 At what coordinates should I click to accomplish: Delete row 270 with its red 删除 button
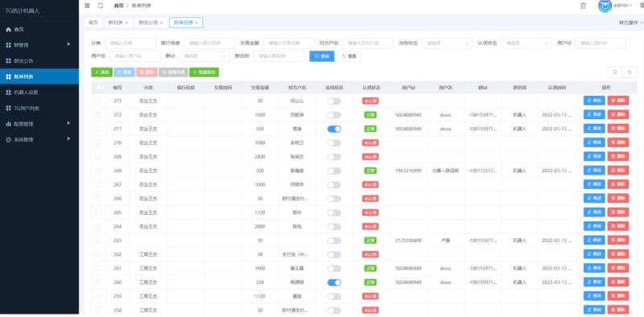click(617, 142)
